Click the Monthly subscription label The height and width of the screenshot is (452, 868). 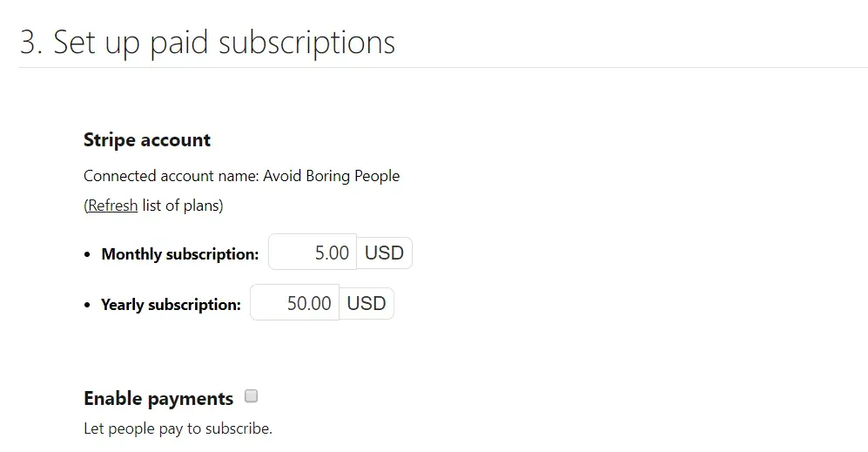[180, 254]
